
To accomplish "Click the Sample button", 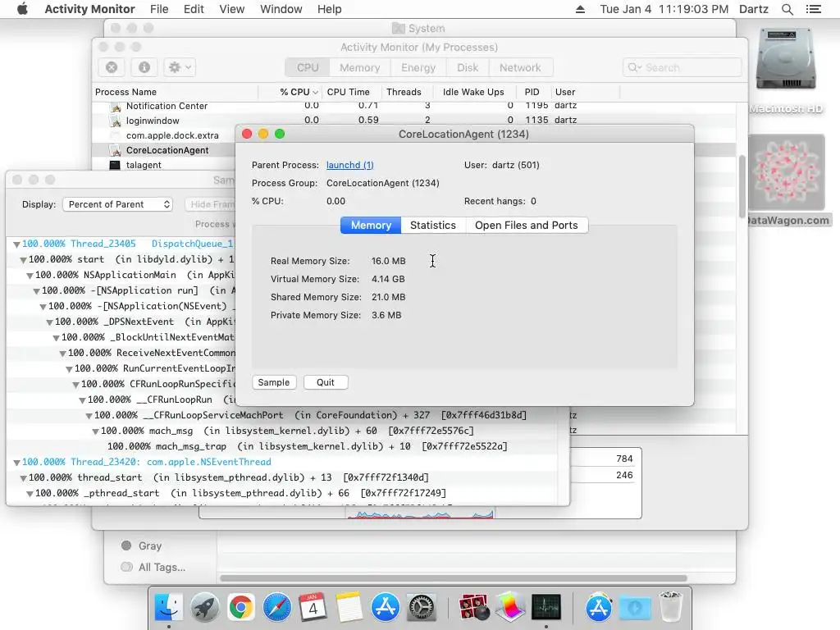I will [x=274, y=382].
